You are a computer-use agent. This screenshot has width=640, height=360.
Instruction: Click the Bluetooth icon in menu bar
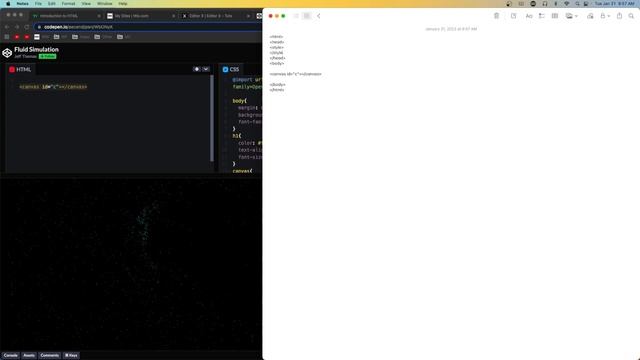[x=556, y=4]
